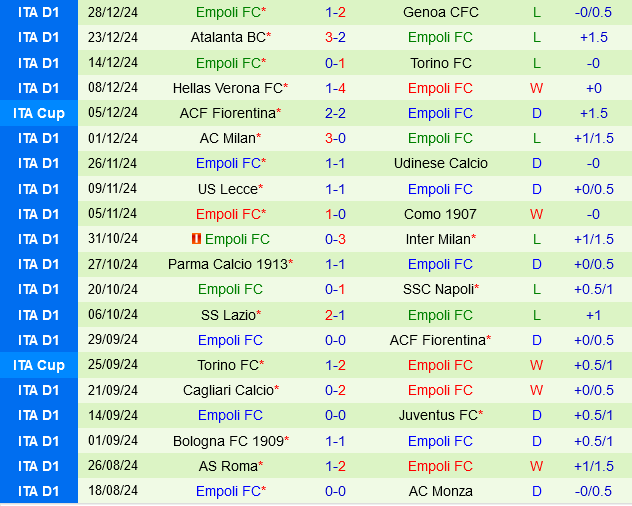
Task: Open the AC Milan team link
Action: 228,138
